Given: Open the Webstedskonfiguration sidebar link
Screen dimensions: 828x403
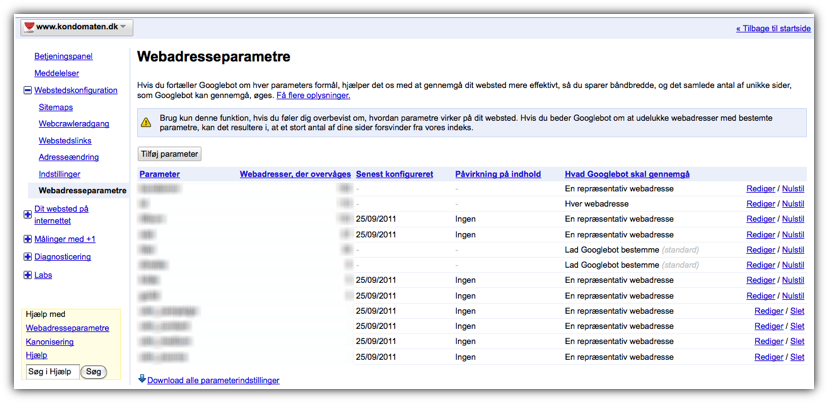Looking at the screenshot, I should (x=76, y=90).
